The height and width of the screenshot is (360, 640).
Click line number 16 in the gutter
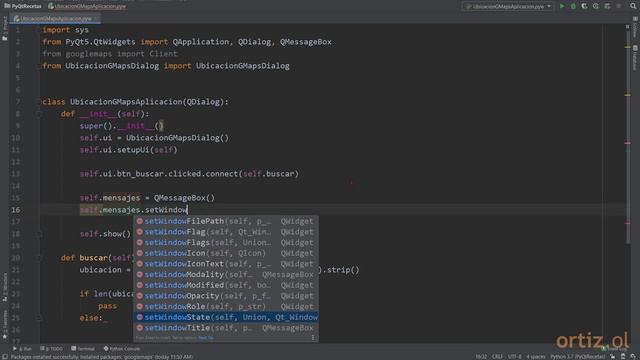click(x=16, y=210)
